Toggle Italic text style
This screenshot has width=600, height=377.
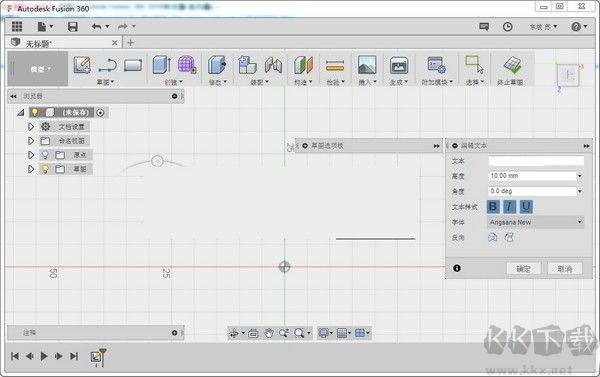coord(509,207)
